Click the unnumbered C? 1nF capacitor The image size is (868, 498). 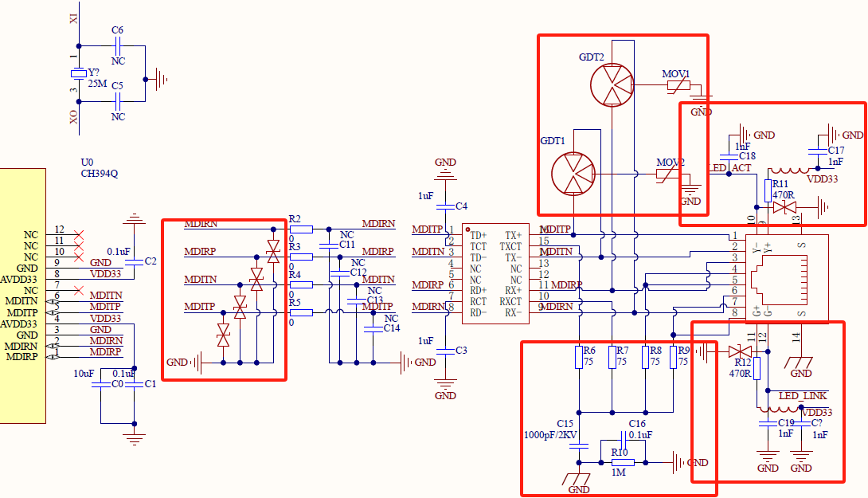pyautogui.click(x=801, y=424)
